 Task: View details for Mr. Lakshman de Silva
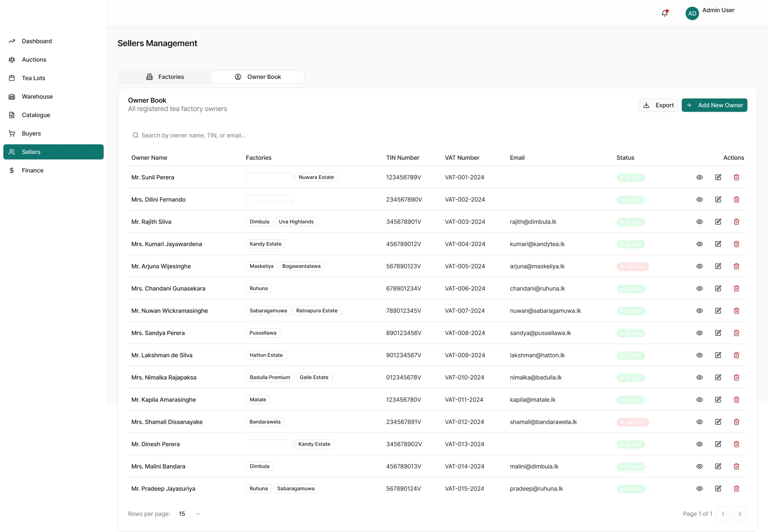700,355
